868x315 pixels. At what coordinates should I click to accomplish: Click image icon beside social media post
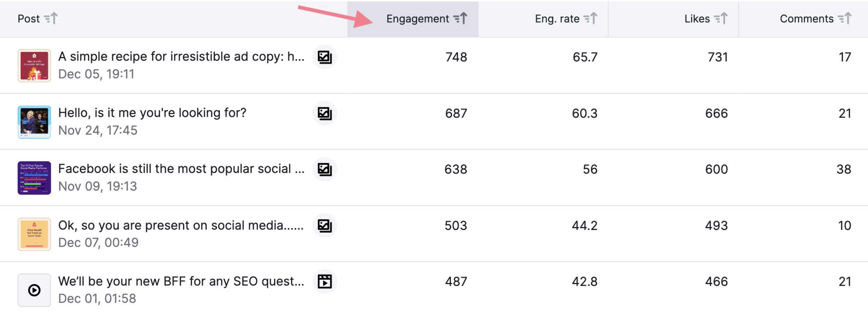324,226
